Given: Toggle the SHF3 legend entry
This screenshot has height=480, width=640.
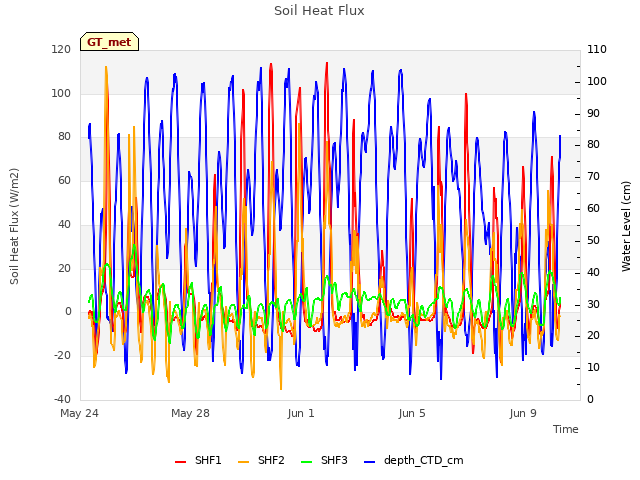Looking at the screenshot, I should (324, 460).
